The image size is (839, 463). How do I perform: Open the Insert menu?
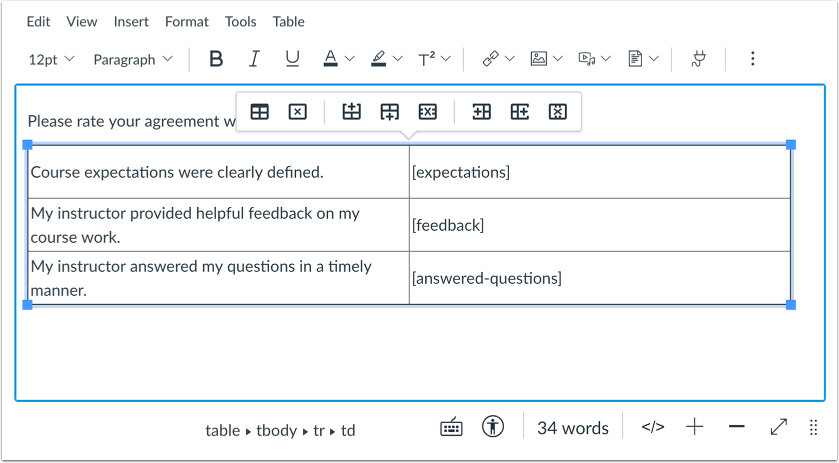pyautogui.click(x=131, y=21)
